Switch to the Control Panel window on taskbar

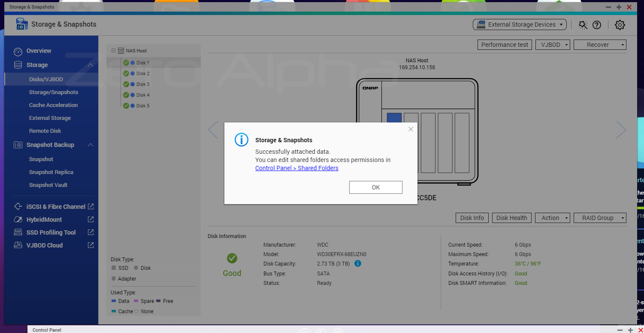point(46,330)
